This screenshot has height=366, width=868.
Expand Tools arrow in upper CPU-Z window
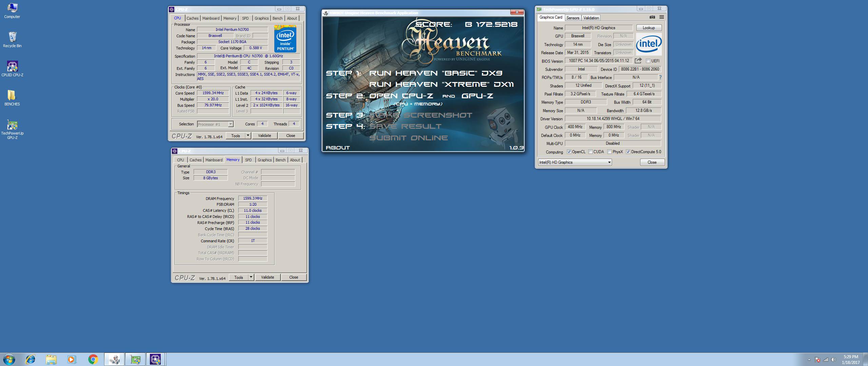coord(248,136)
